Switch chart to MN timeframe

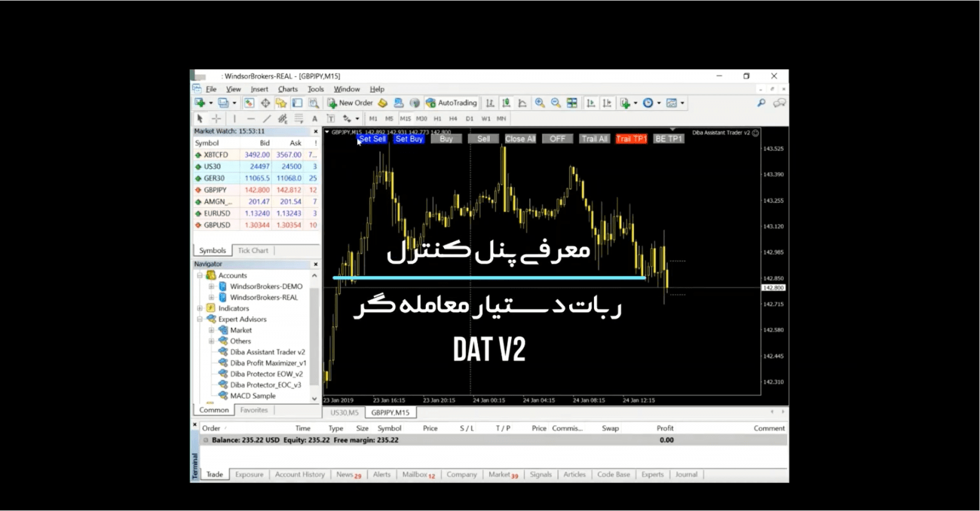(x=502, y=119)
